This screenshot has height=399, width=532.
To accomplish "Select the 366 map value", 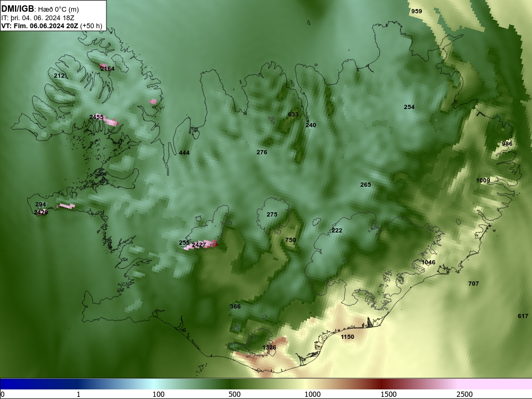I will coord(235,306).
